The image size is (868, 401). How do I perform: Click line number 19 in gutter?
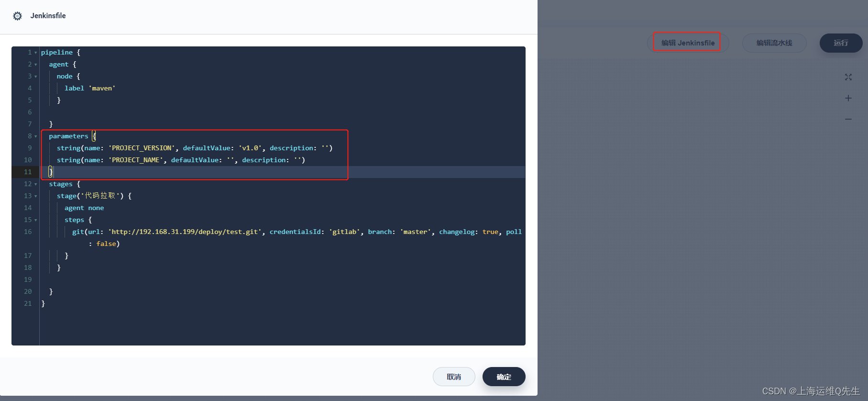coord(28,279)
